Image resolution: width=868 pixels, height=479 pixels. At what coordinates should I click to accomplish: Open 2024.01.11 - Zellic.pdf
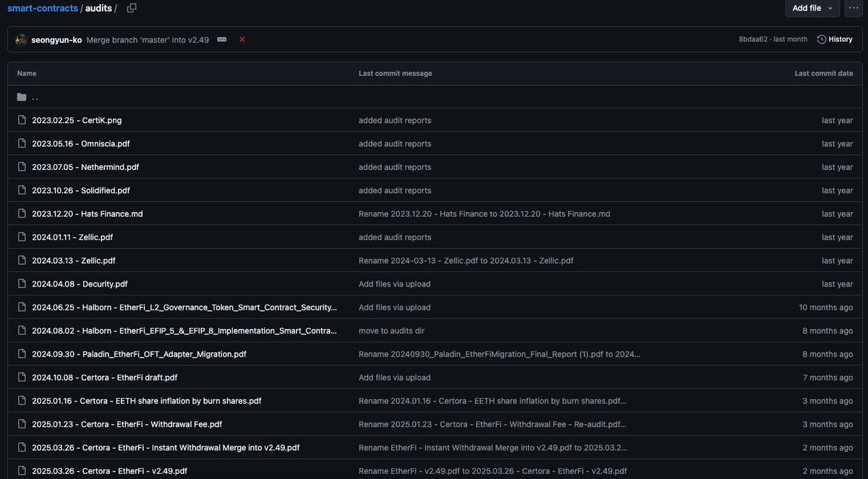[73, 237]
